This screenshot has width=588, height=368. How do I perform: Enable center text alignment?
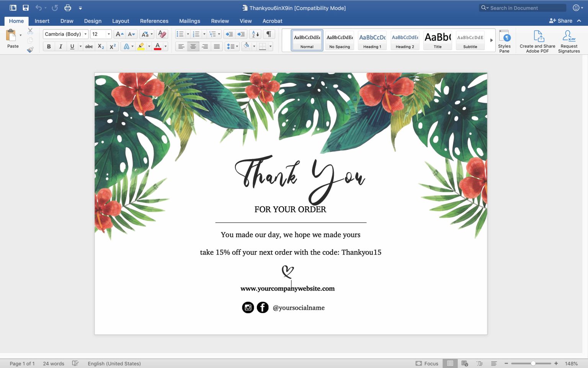[x=193, y=46]
